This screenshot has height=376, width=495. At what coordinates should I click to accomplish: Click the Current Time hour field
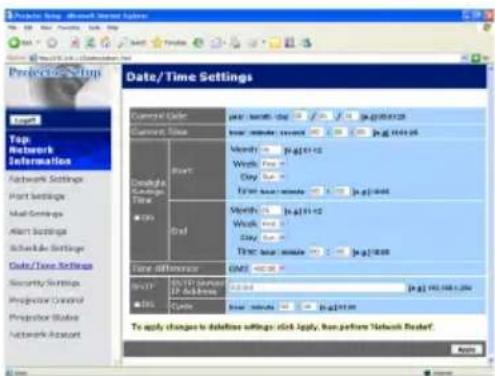(315, 132)
